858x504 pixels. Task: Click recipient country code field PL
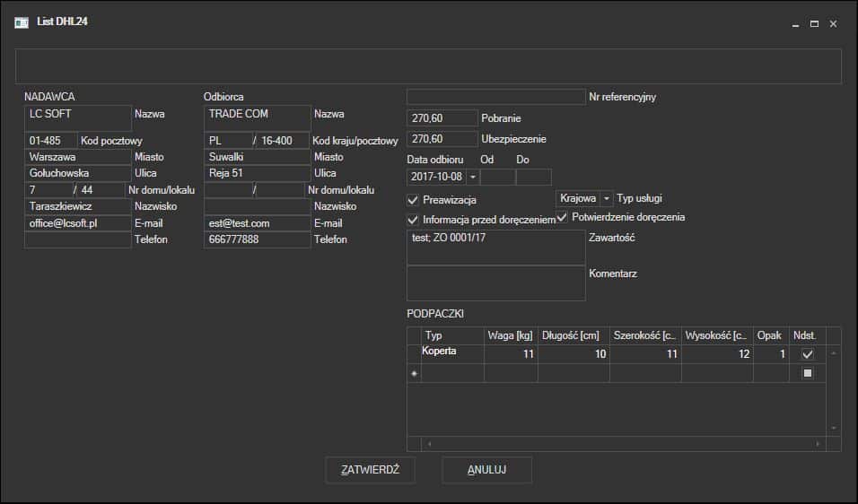tap(228, 141)
